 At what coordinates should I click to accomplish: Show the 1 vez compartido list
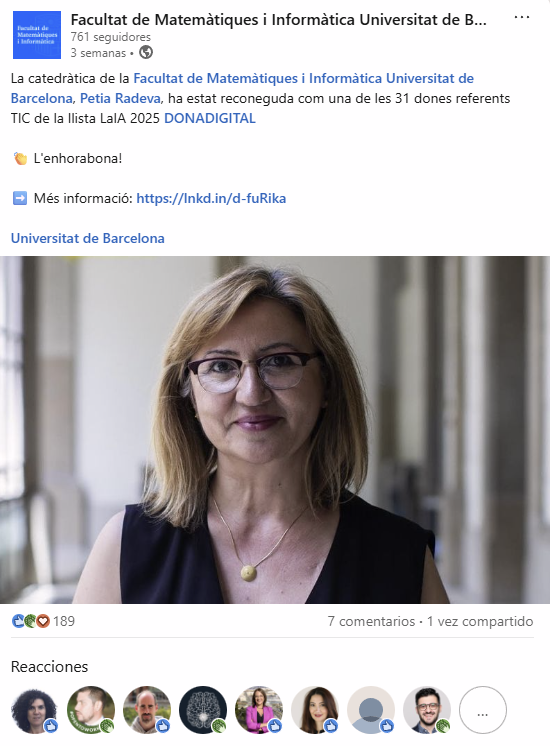480,621
